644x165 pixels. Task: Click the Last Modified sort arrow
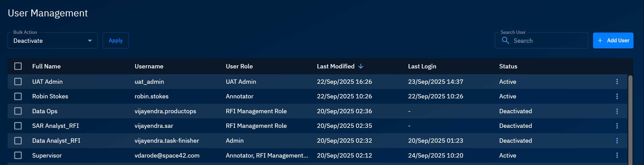pyautogui.click(x=361, y=66)
